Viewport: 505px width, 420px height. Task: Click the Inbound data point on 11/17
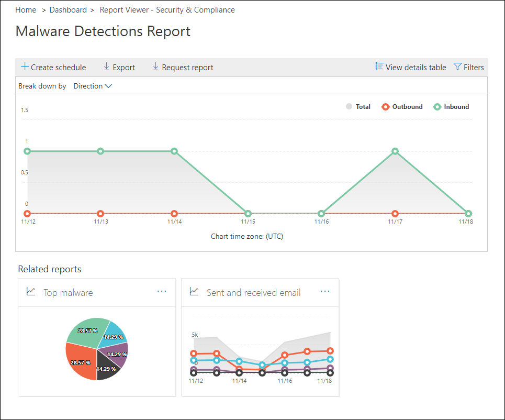(x=395, y=151)
